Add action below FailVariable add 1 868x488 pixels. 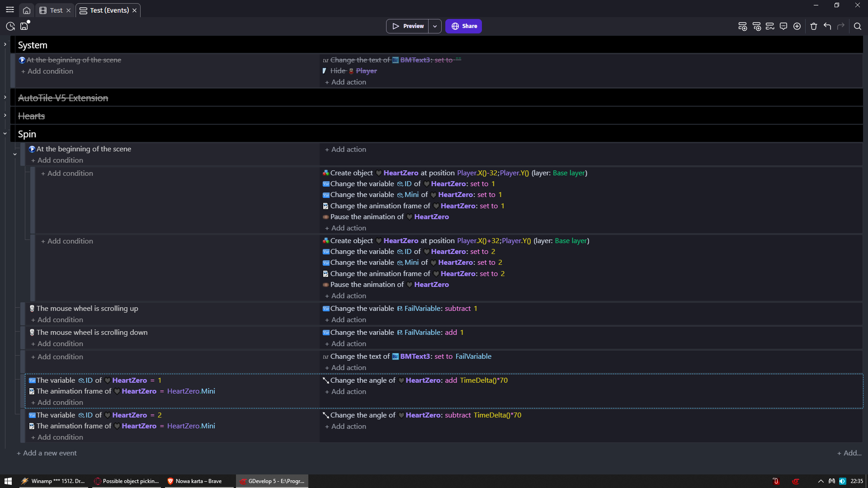pyautogui.click(x=345, y=344)
